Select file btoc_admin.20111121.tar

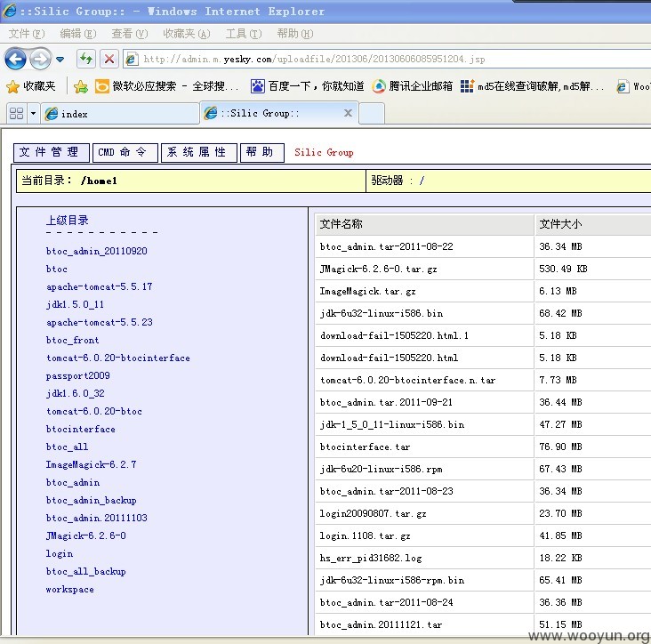tap(382, 624)
